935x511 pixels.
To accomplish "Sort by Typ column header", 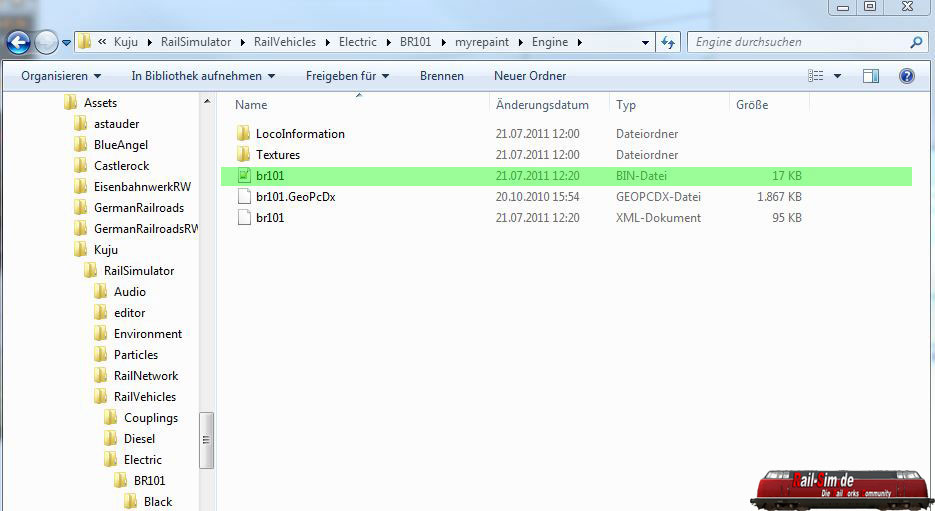I will pyautogui.click(x=626, y=105).
